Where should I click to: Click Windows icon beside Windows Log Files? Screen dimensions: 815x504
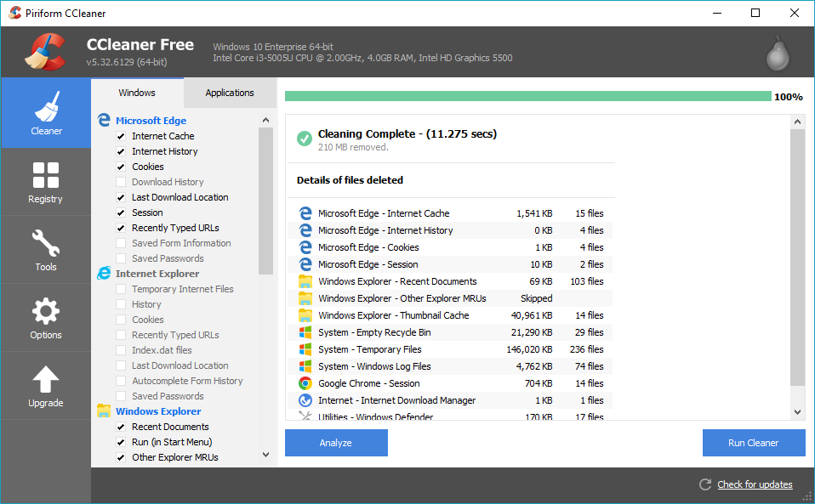click(x=305, y=366)
